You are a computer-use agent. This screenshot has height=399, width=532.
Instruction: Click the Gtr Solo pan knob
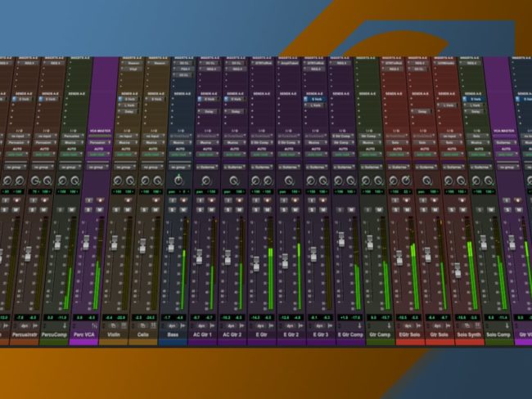(x=426, y=181)
